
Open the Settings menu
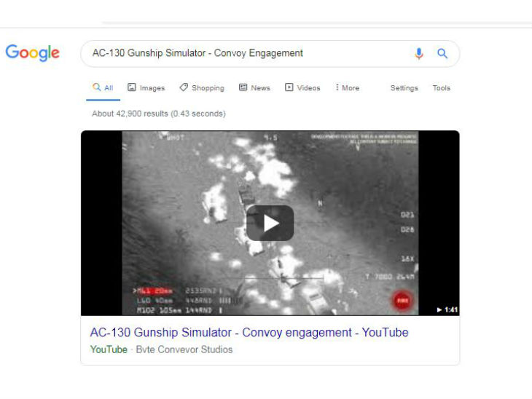(x=404, y=88)
